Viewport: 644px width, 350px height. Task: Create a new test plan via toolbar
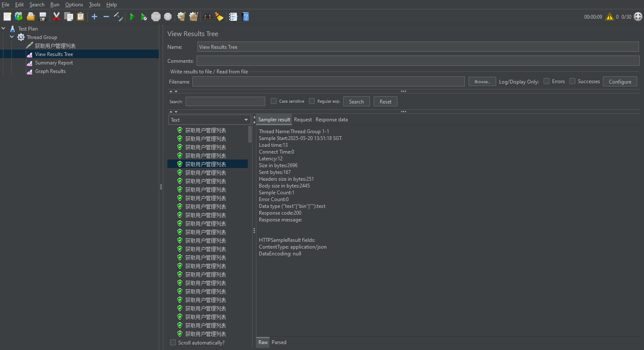coord(7,17)
